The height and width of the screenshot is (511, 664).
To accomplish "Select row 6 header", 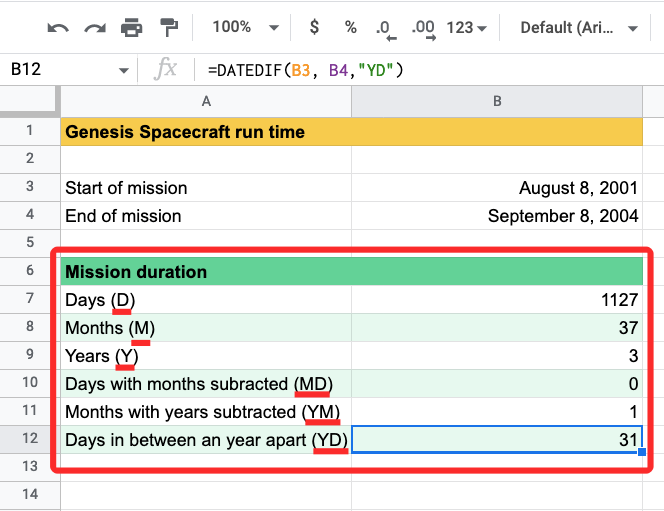I will coord(29,271).
